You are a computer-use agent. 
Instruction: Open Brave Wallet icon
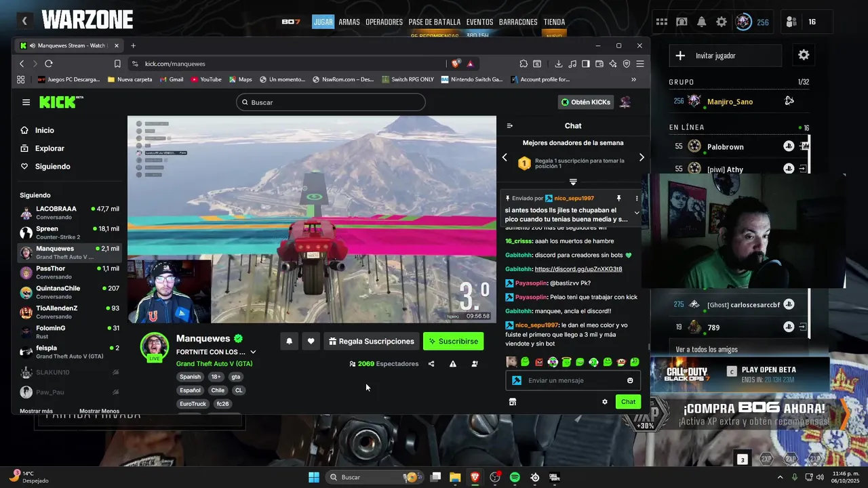click(x=599, y=64)
